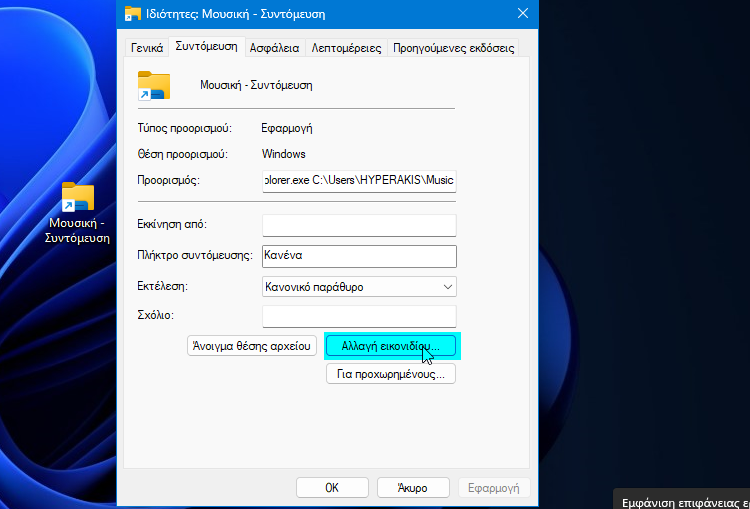This screenshot has width=750, height=509.
Task: Click the Εκκίνηση από input field
Action: click(359, 225)
